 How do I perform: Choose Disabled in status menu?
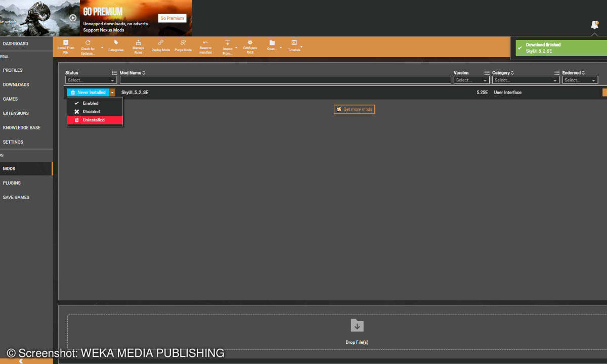[95, 112]
